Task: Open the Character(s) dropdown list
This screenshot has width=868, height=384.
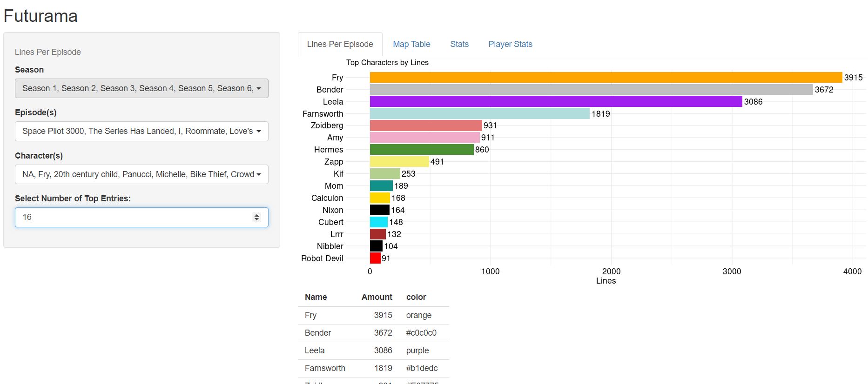Action: click(x=141, y=174)
